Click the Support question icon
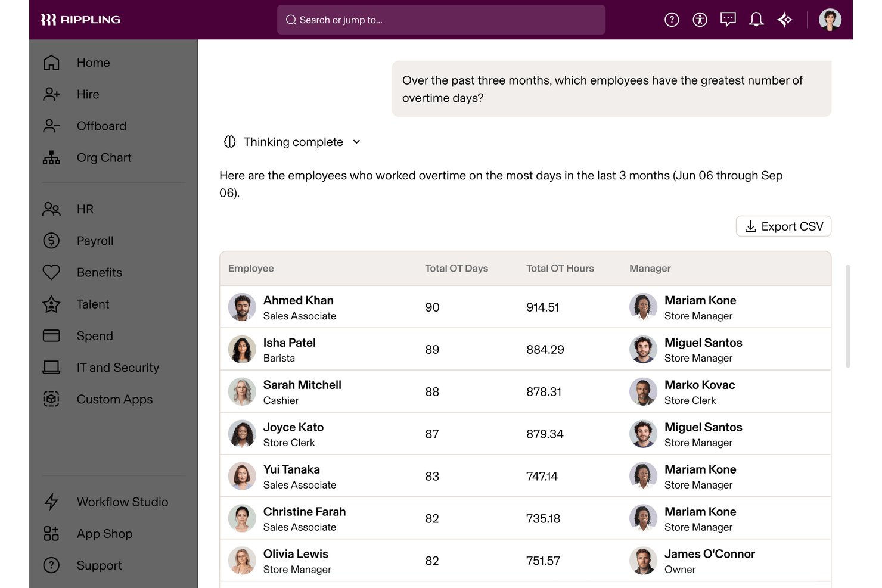882x588 pixels. tap(51, 565)
